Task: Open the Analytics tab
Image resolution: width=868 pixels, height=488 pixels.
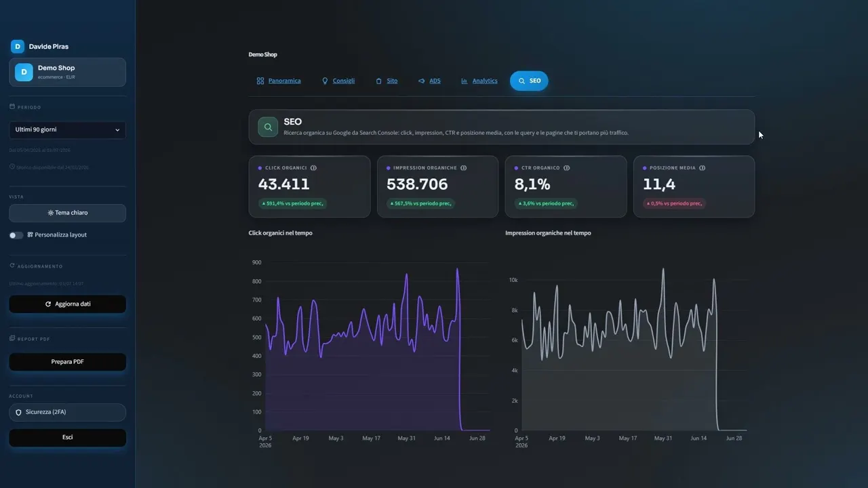Action: click(479, 81)
